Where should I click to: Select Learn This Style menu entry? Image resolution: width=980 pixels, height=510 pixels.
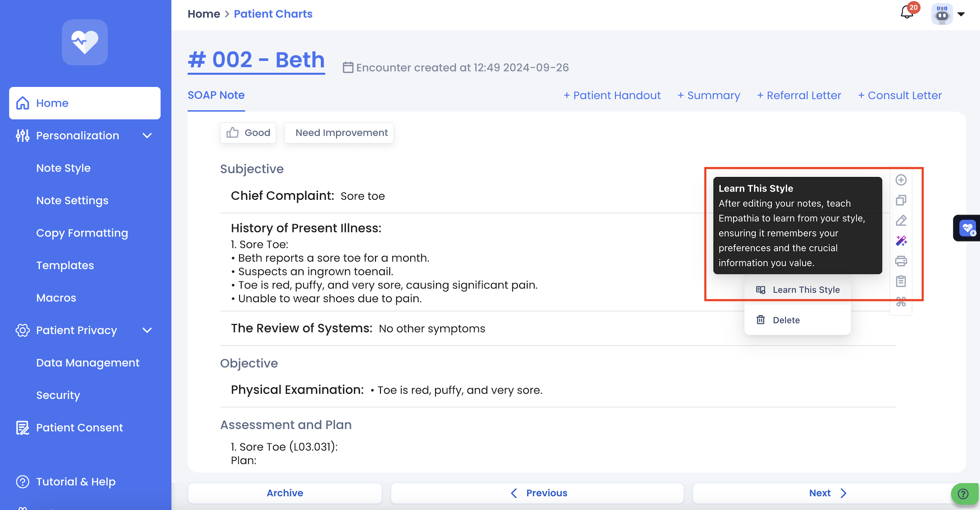pyautogui.click(x=798, y=290)
